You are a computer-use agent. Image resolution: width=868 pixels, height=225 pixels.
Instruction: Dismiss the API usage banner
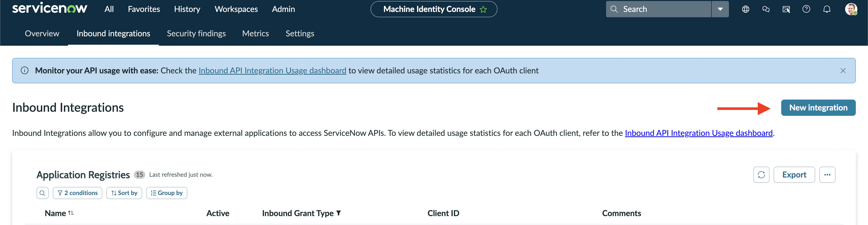[843, 71]
